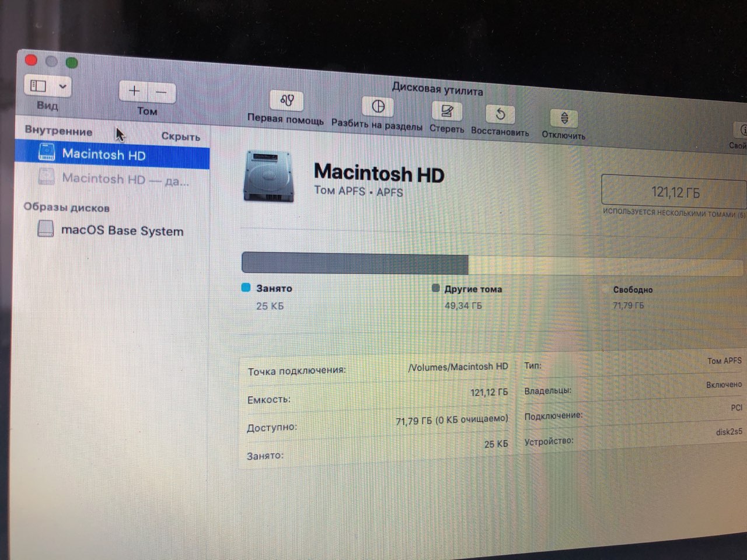Click the gray Другие тома legend swatch

tap(435, 288)
